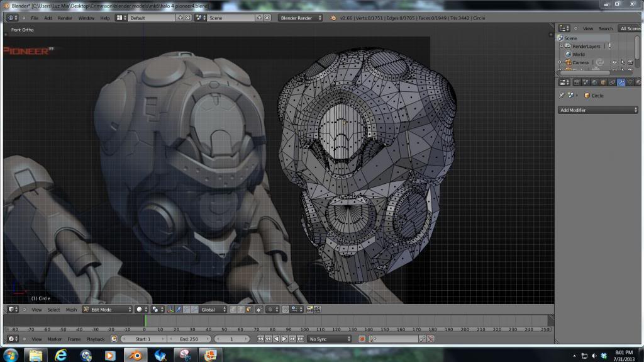The width and height of the screenshot is (644, 362).
Task: Open the Blender Render engine dropdown
Action: (300, 18)
